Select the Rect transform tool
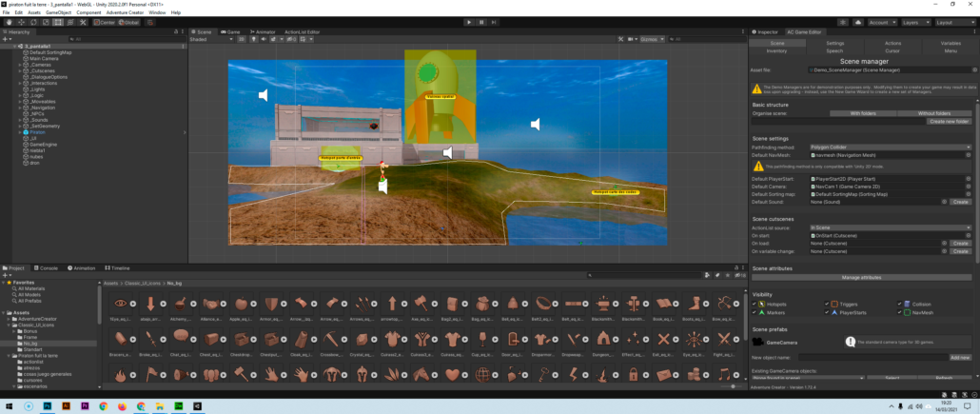The width and height of the screenshot is (980, 414). point(56,21)
